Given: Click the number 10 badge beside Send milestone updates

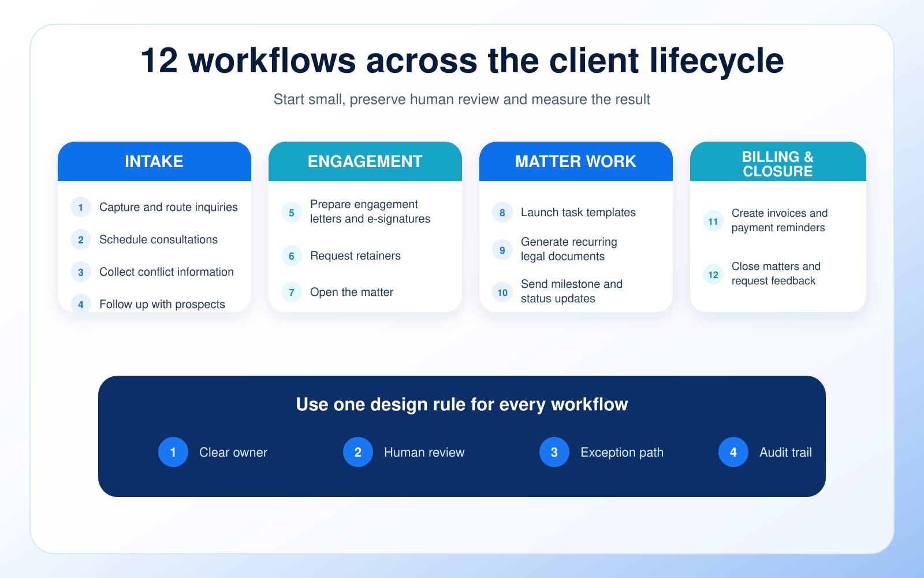Looking at the screenshot, I should tap(502, 292).
